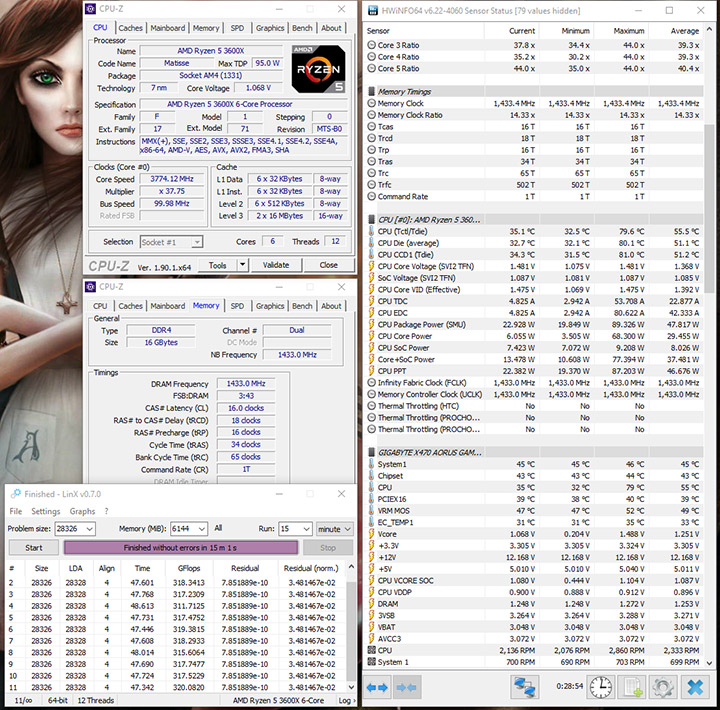Click the fan icon beside System 1 RPM
The height and width of the screenshot is (710, 720).
(x=371, y=662)
